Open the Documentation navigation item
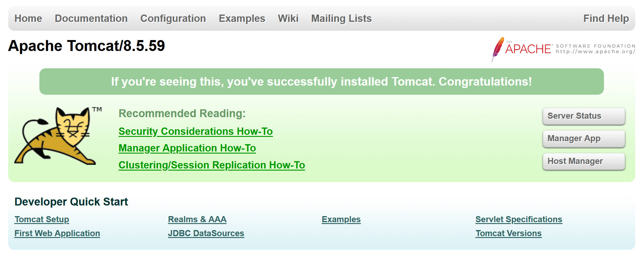This screenshot has width=644, height=258. click(91, 19)
